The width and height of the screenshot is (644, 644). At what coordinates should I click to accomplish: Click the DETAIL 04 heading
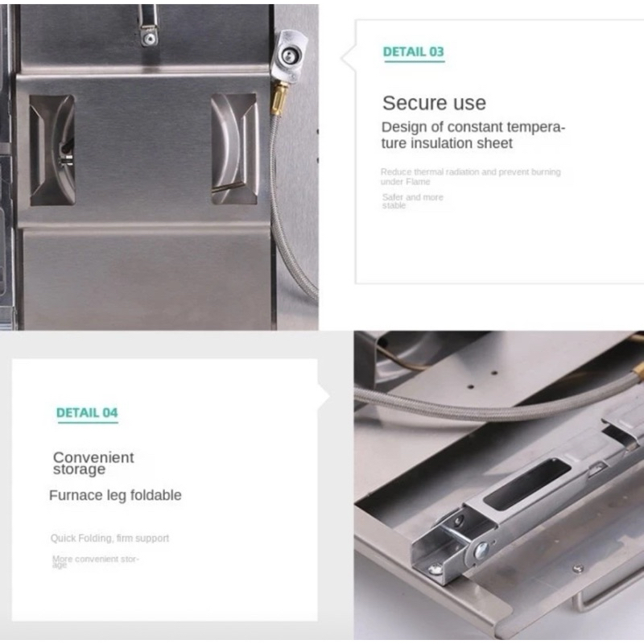coord(87,412)
